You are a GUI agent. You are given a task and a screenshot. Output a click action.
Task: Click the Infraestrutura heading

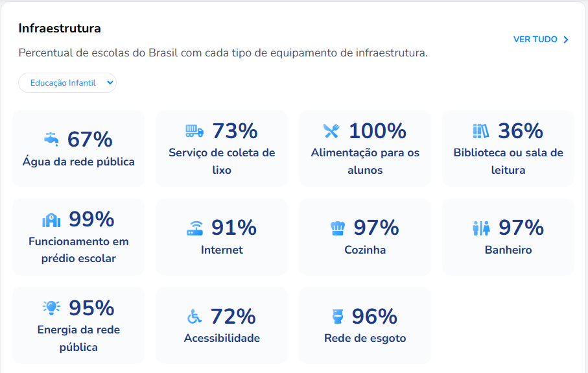60,29
